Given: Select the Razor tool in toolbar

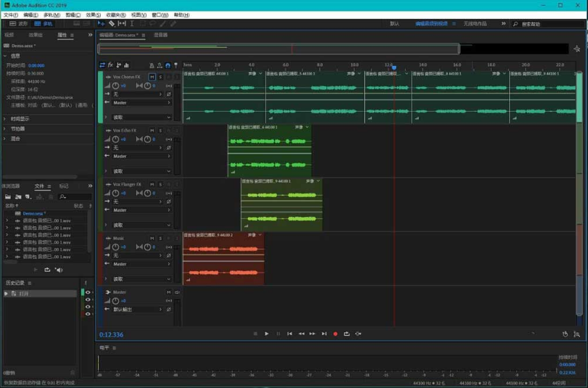Looking at the screenshot, I should [112, 24].
